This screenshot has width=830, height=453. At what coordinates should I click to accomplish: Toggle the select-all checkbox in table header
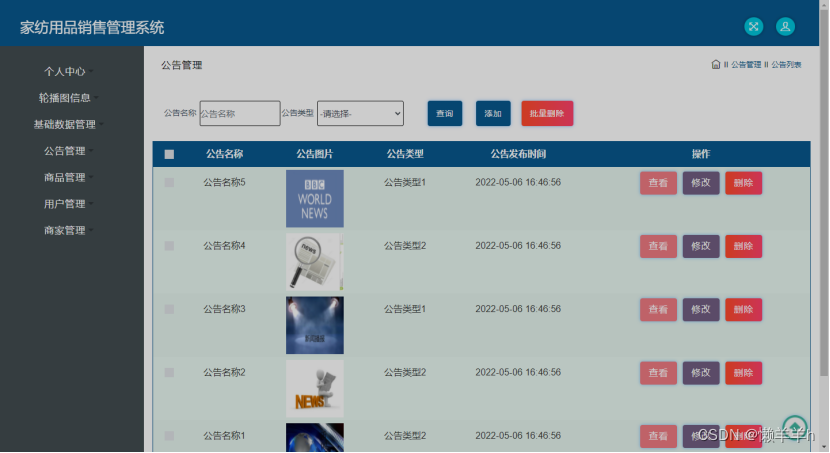(x=169, y=154)
